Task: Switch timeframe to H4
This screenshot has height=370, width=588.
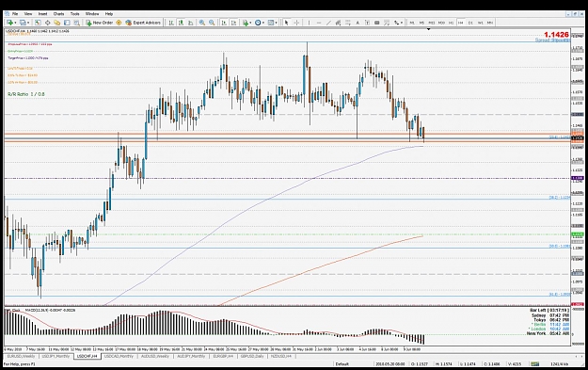Action: click(x=461, y=23)
